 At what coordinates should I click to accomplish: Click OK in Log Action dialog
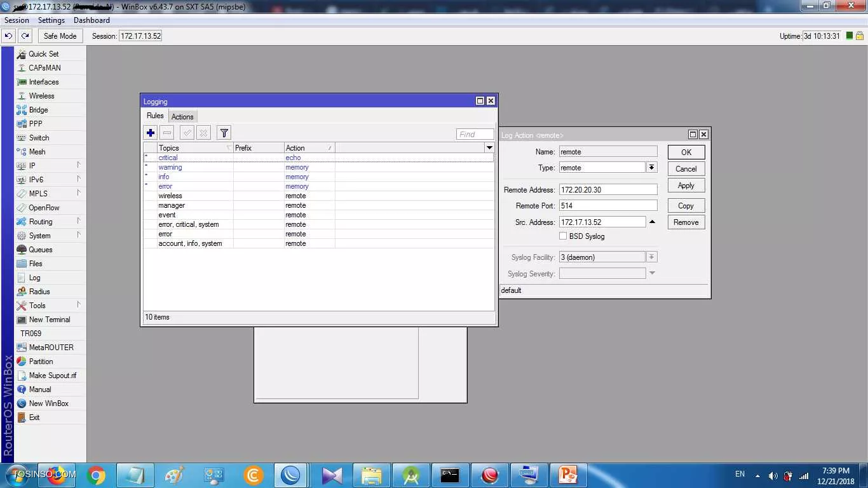[x=686, y=152]
